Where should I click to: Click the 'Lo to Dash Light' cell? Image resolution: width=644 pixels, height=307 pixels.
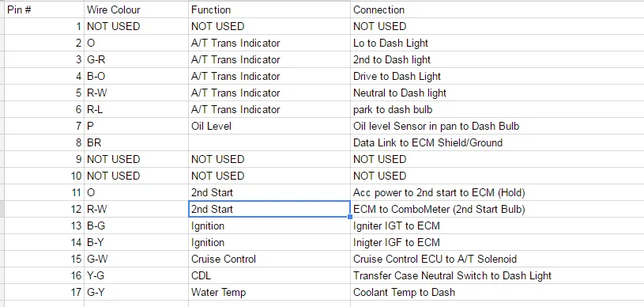497,44
